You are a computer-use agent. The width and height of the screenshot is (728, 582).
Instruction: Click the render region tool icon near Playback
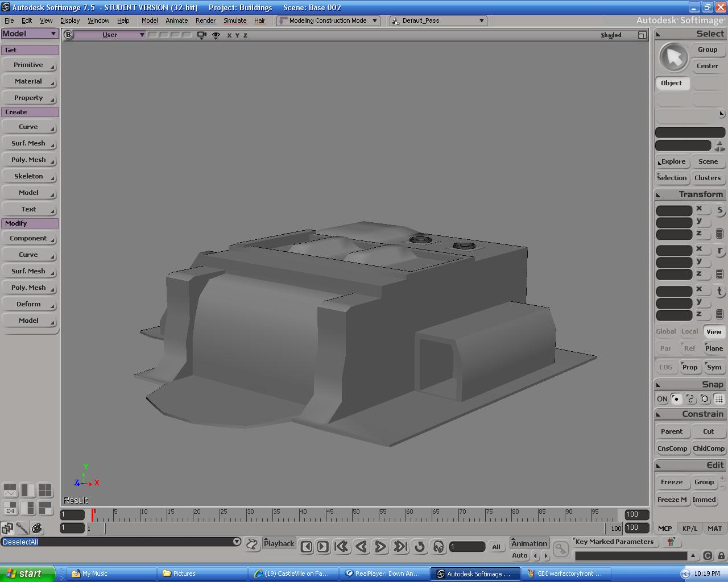click(252, 544)
